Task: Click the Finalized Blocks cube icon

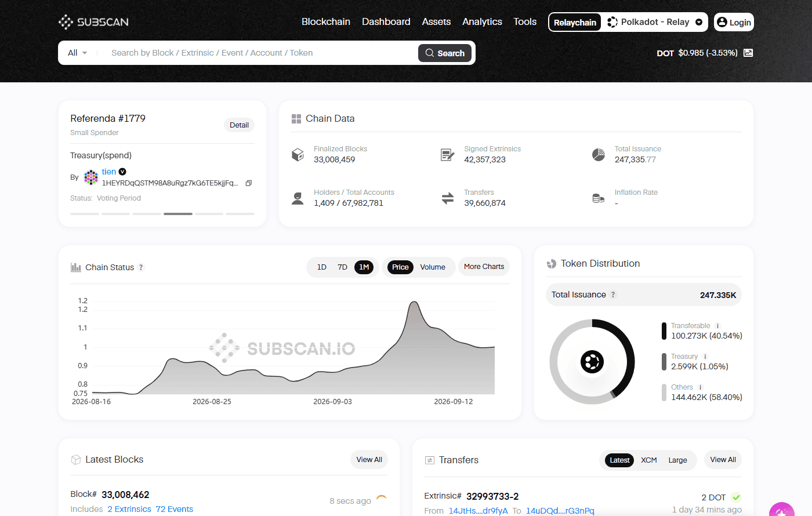Action: coord(298,155)
